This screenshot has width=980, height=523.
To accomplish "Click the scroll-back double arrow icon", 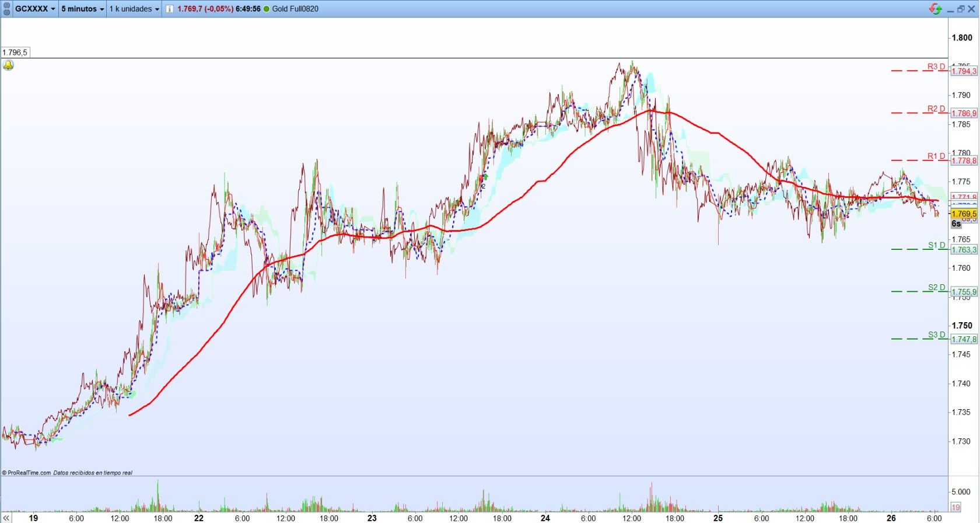I will [x=6, y=518].
